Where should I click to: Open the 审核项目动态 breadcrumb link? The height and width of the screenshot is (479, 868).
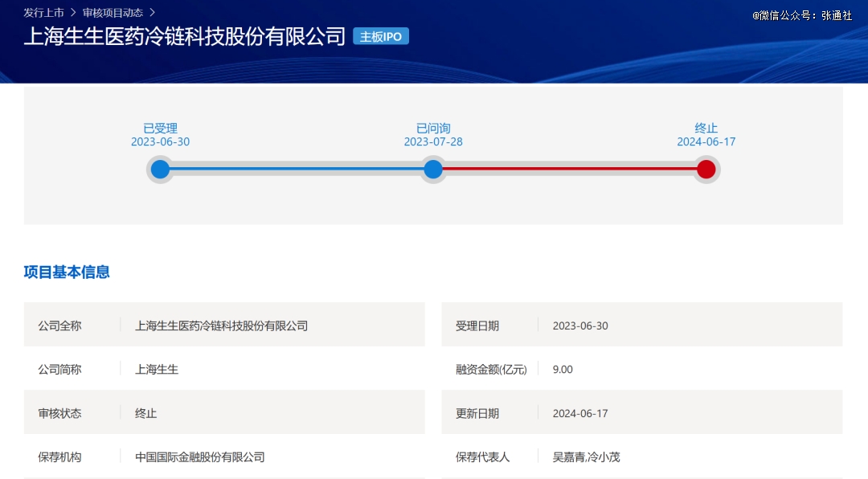tap(113, 13)
